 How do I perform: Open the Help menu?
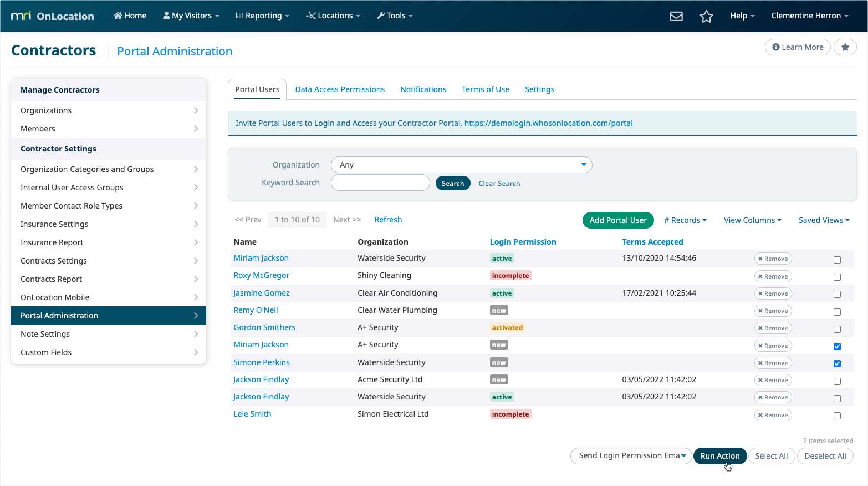click(x=742, y=16)
